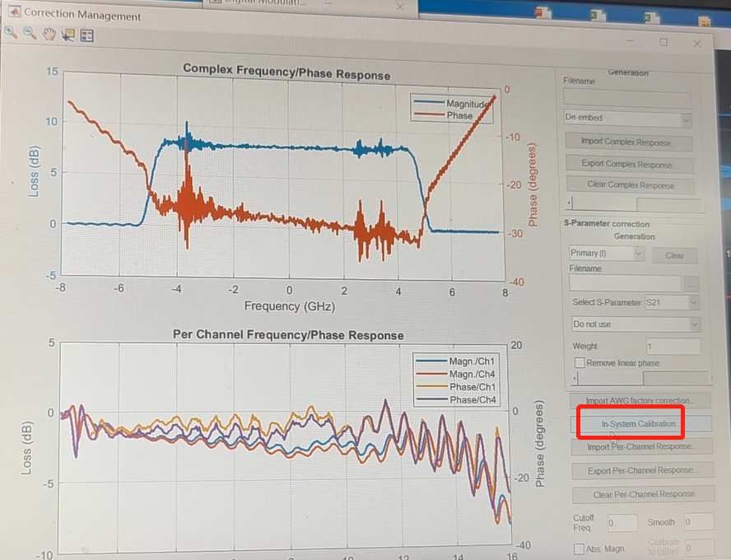Click Clear Per-Channel Response button
731x560 pixels.
click(644, 494)
